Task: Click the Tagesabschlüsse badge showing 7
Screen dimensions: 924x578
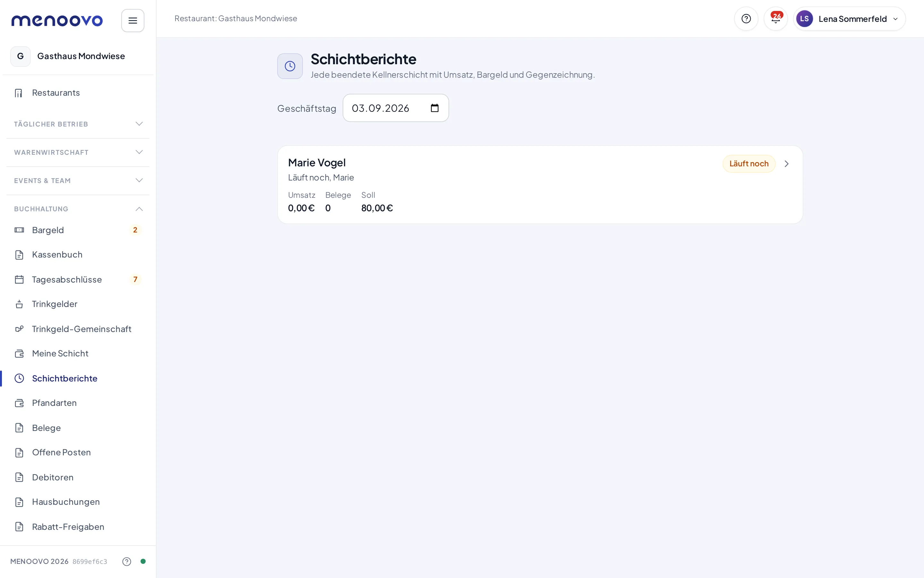Action: click(x=135, y=279)
